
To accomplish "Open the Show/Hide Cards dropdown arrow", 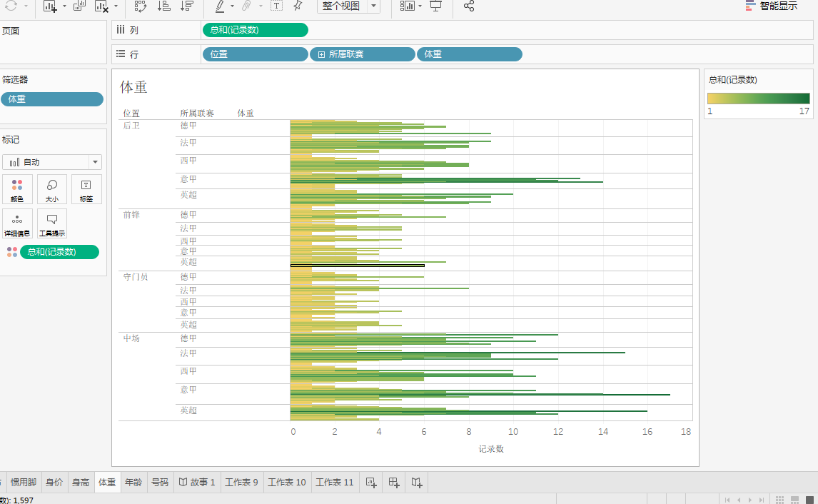I will (x=420, y=6).
